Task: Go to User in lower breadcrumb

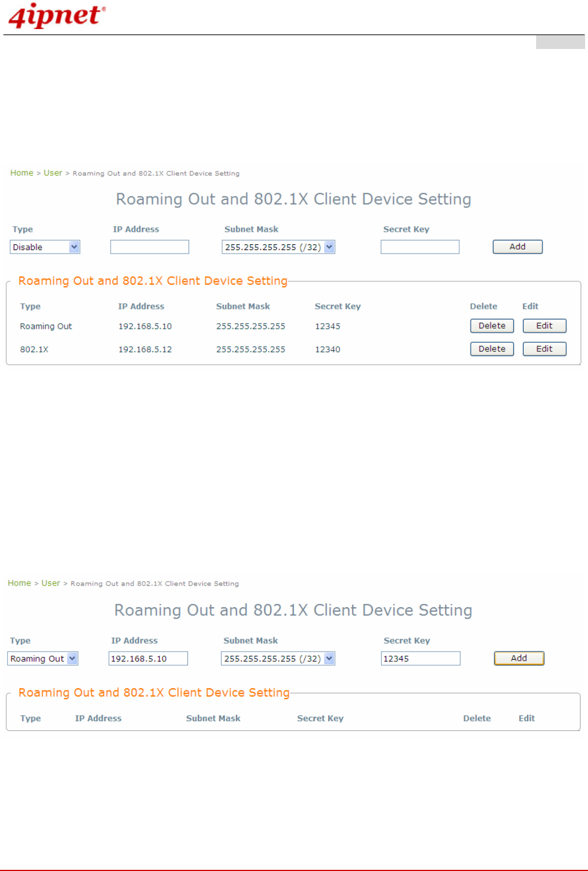Action: [51, 583]
